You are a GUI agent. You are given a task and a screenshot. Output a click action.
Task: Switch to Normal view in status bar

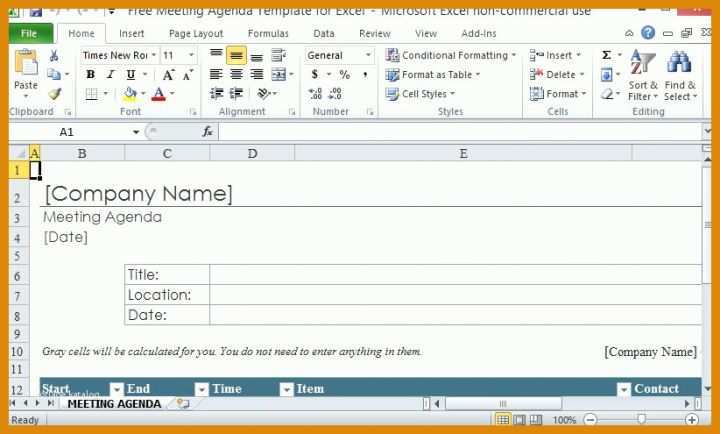pos(503,420)
